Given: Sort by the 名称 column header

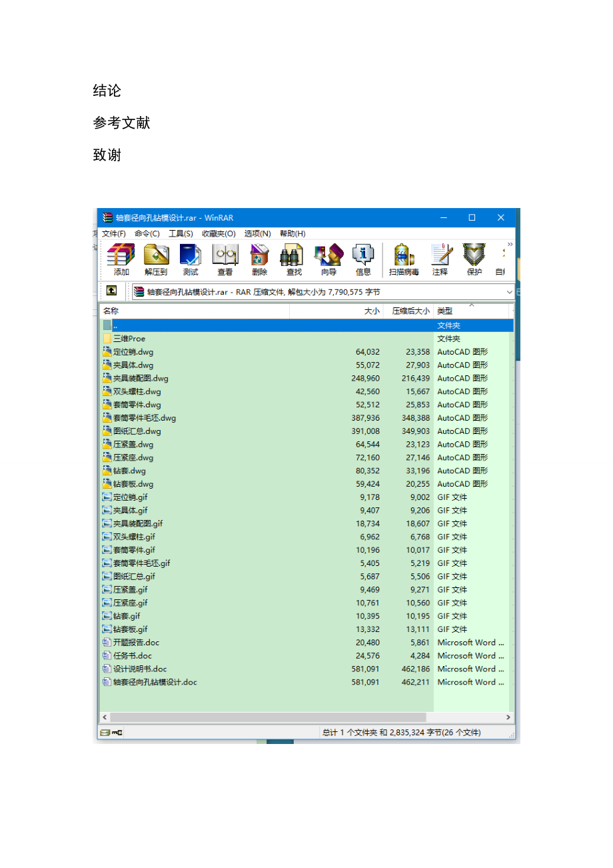Looking at the screenshot, I should point(195,311).
